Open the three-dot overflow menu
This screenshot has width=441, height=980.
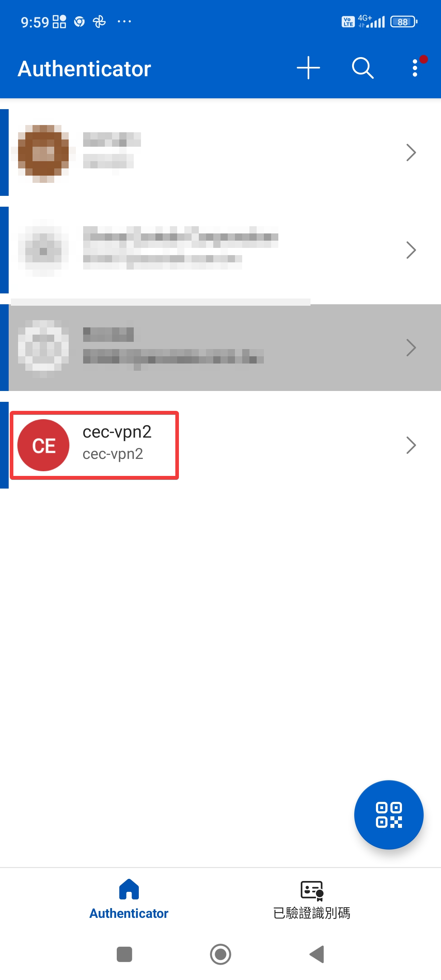[x=415, y=68]
